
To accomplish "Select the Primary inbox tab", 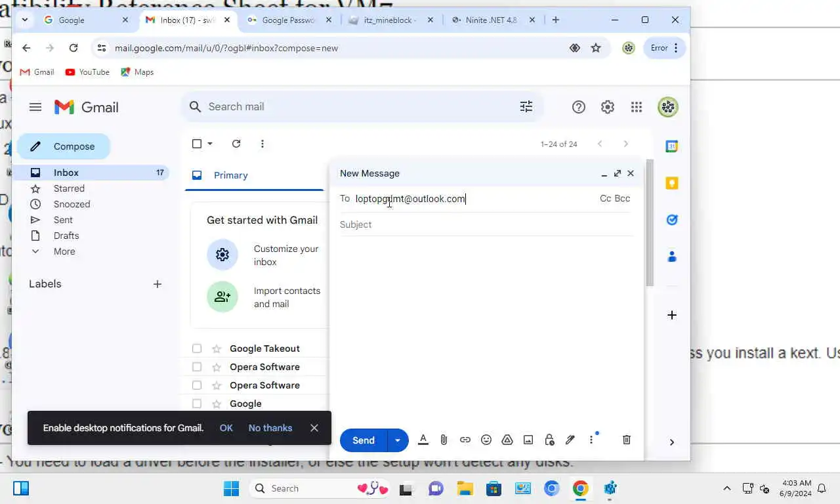I will tap(255, 175).
